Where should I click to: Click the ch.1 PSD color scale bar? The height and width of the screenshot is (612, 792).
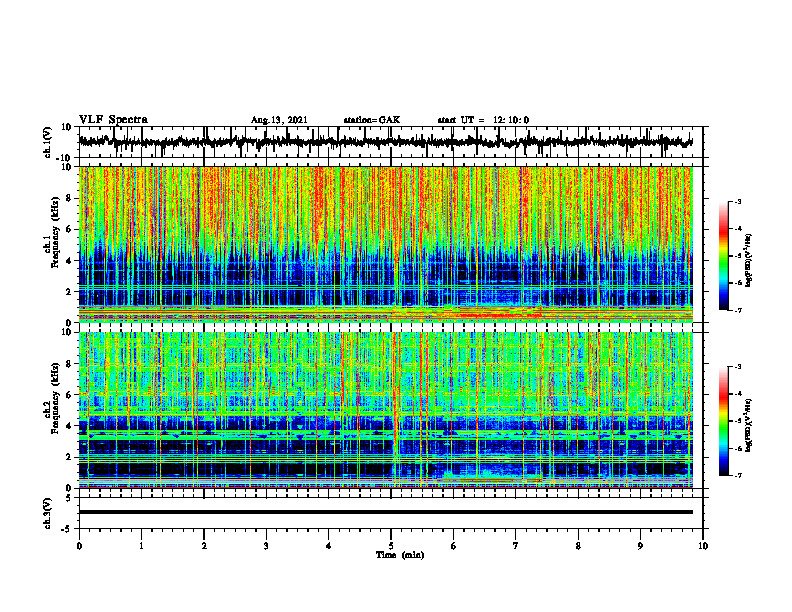coord(723,256)
